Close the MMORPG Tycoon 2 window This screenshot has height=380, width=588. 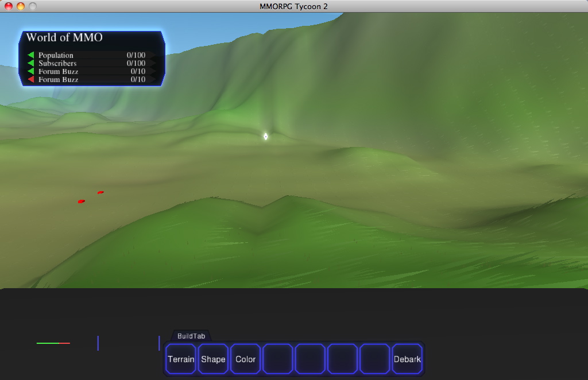click(8, 6)
